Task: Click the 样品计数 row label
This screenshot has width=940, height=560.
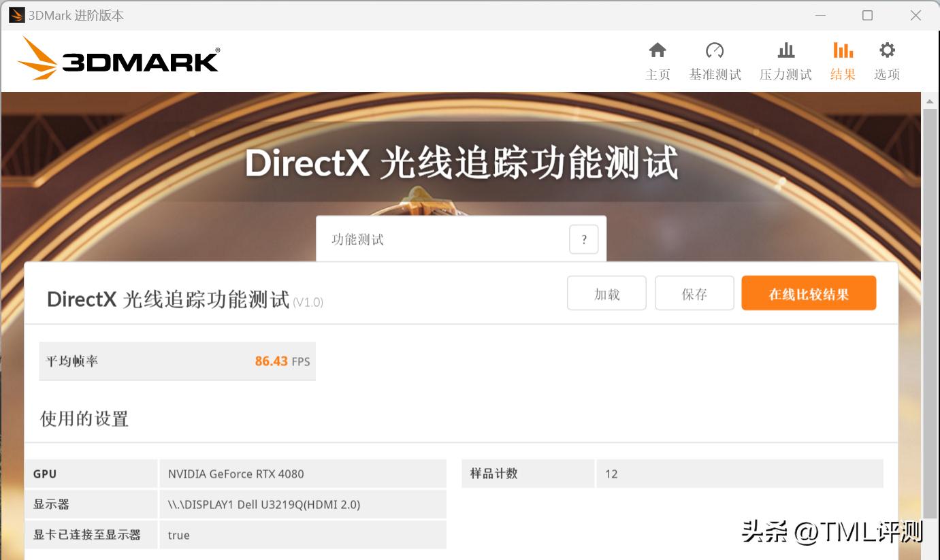Action: coord(493,474)
